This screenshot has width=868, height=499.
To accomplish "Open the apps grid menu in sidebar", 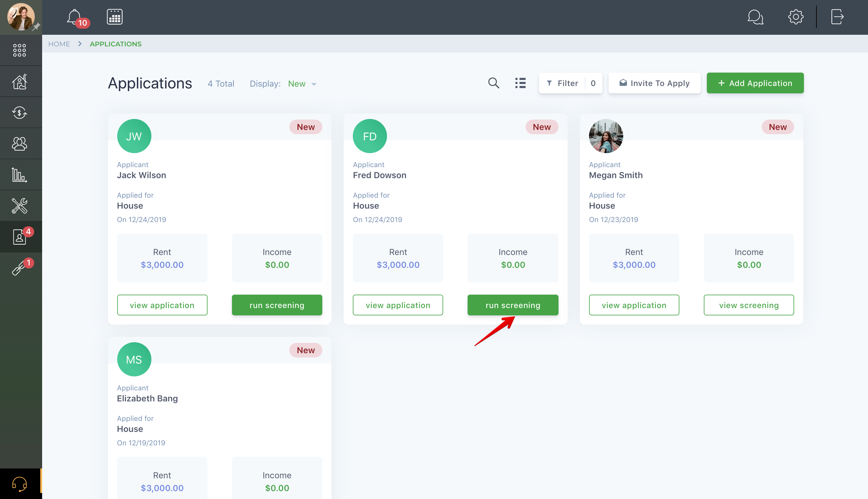I will (x=20, y=50).
